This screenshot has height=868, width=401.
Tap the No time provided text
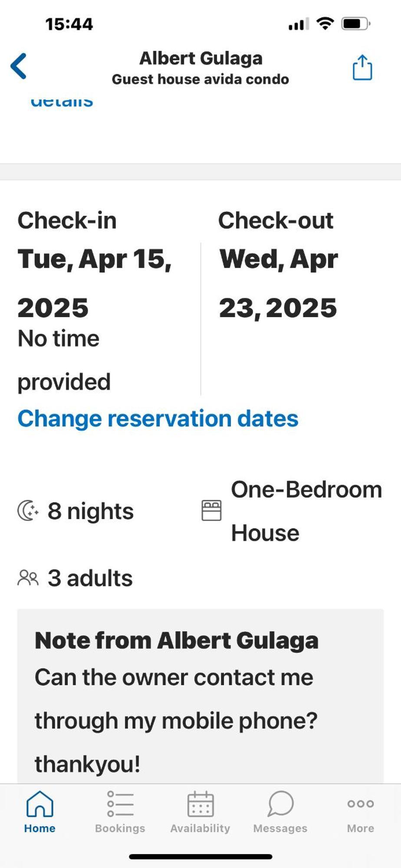[64, 360]
